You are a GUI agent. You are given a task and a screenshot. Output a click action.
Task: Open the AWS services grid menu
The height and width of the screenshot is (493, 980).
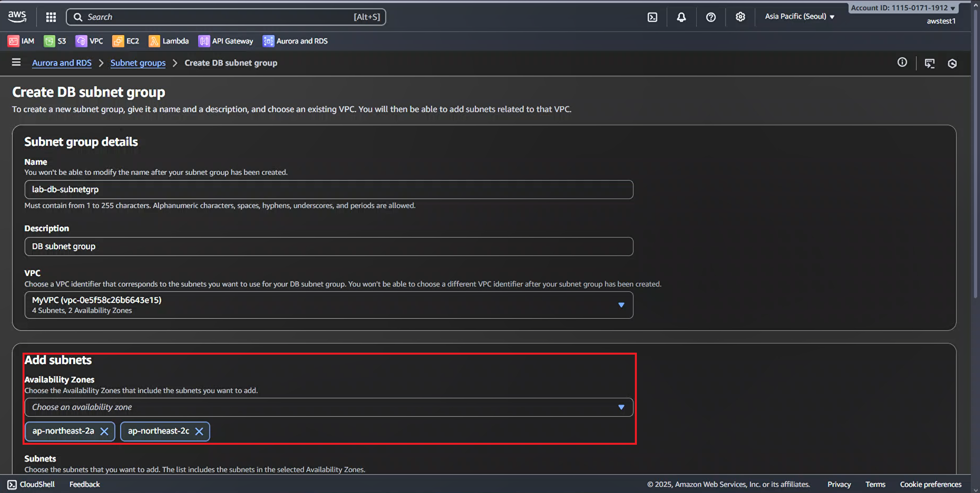tap(51, 17)
